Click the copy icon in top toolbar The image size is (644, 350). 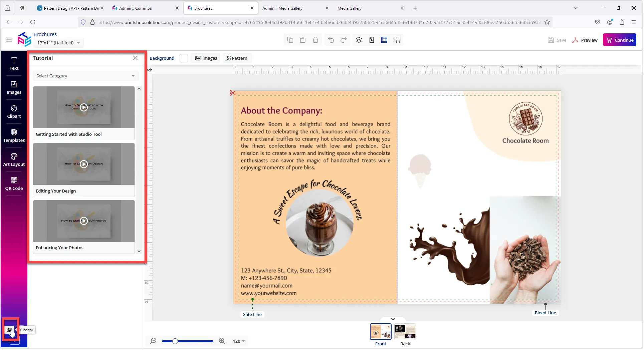tap(290, 40)
